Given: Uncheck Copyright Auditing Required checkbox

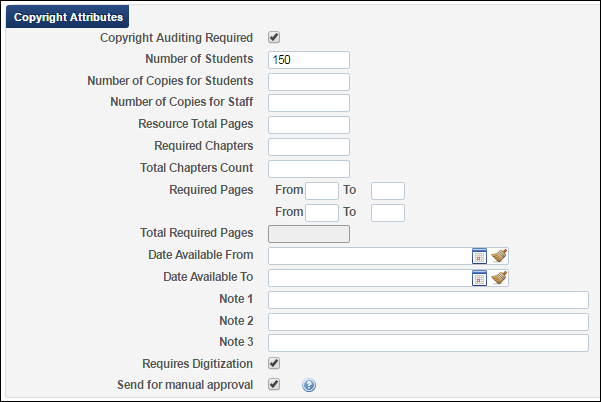Looking at the screenshot, I should tap(274, 37).
